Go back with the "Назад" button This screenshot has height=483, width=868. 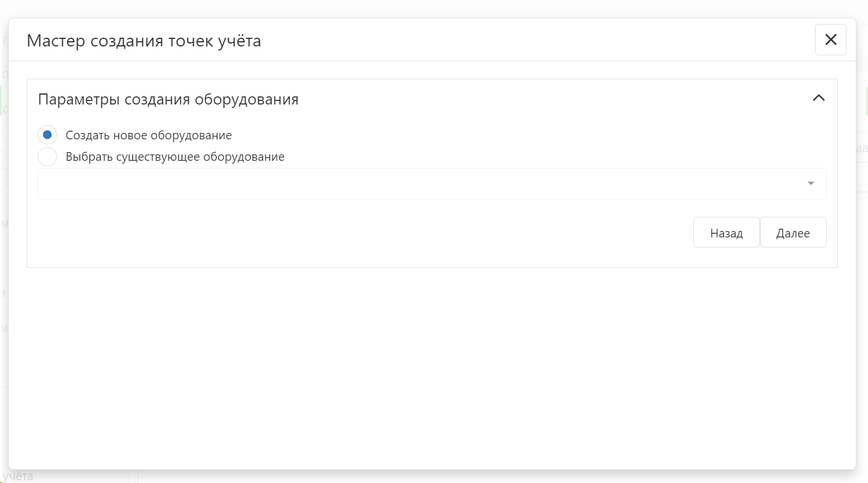tap(726, 233)
